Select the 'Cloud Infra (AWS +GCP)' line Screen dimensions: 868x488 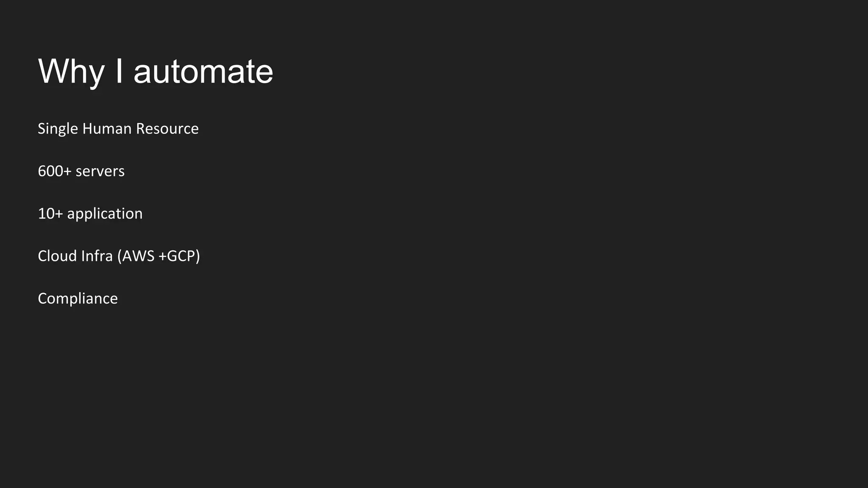(119, 256)
